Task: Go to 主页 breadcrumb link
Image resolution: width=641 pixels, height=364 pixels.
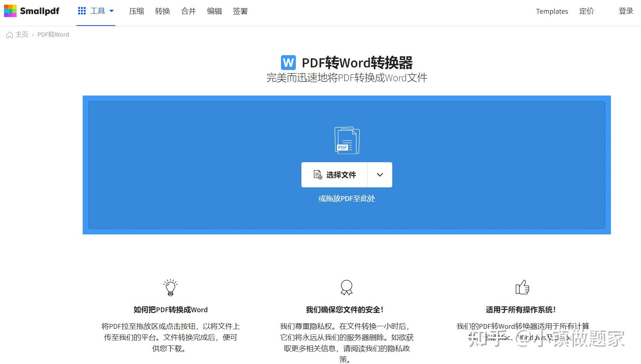Action: (x=22, y=34)
